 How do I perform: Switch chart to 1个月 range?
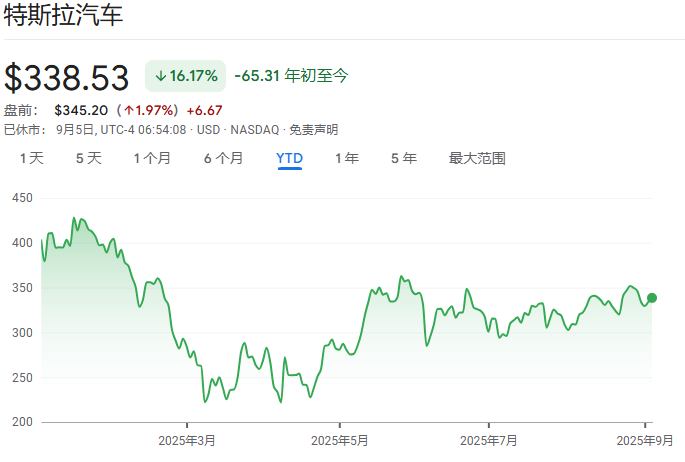pos(152,158)
